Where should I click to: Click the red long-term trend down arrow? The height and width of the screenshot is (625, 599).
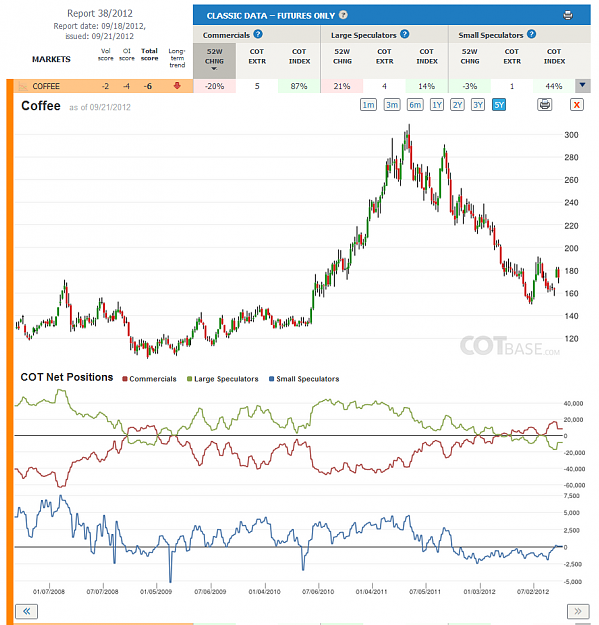(x=177, y=85)
